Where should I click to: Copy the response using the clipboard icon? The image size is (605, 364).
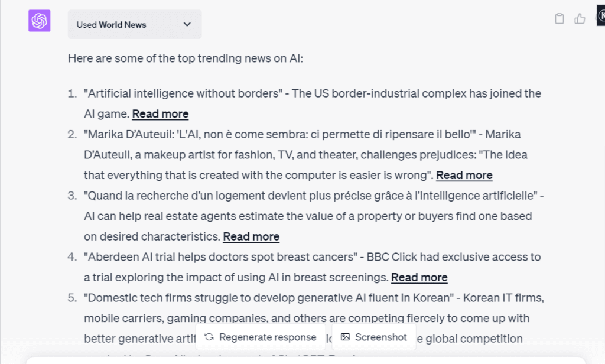(559, 18)
